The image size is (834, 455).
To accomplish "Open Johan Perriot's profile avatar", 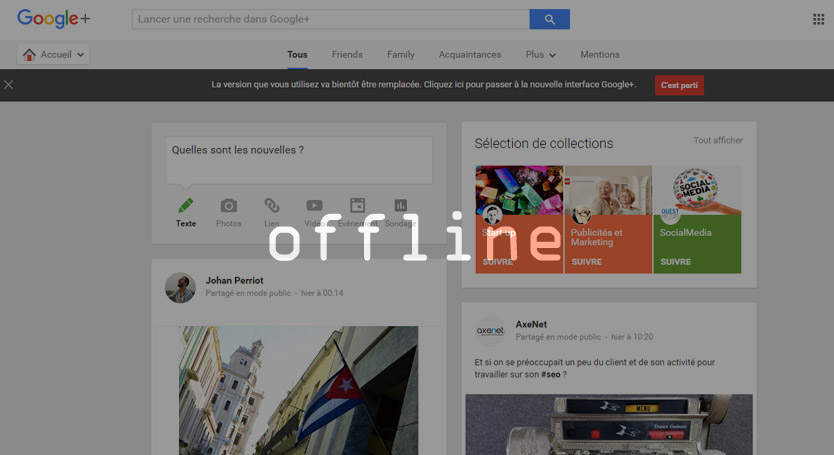I will 180,288.
